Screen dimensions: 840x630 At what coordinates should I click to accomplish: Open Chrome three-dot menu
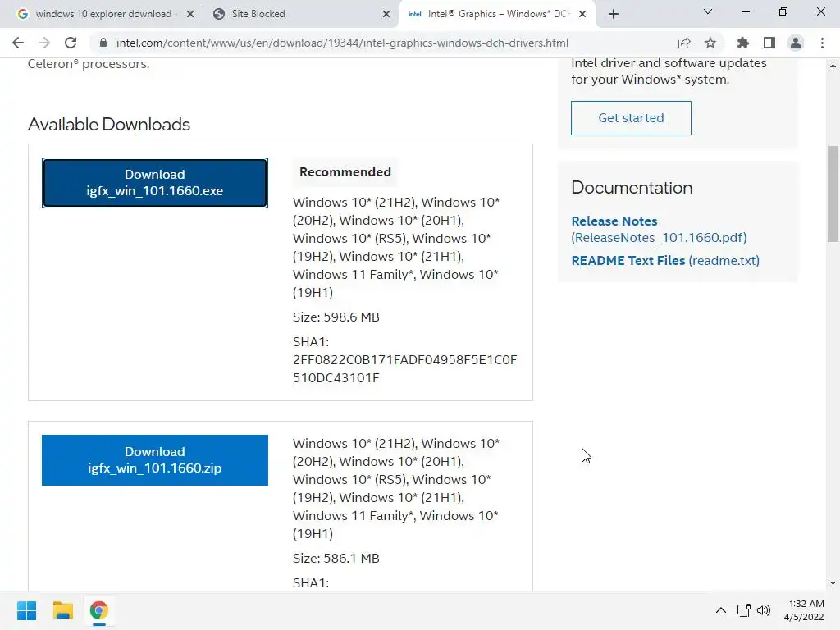click(x=822, y=43)
